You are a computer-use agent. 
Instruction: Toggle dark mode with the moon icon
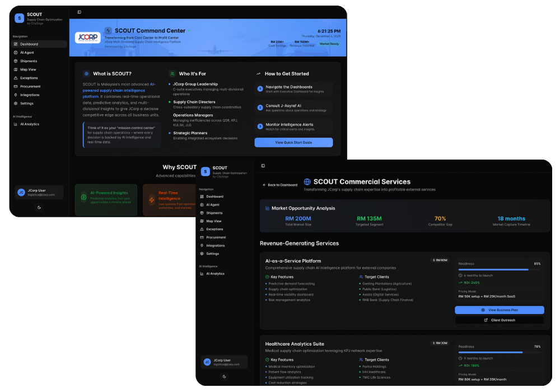click(39, 207)
